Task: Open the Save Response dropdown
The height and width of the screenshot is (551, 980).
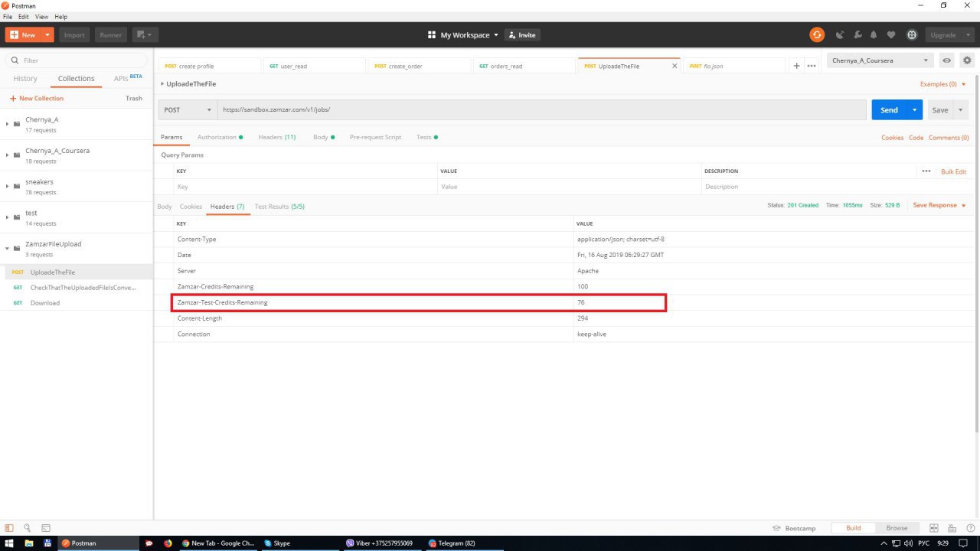Action: (x=939, y=205)
